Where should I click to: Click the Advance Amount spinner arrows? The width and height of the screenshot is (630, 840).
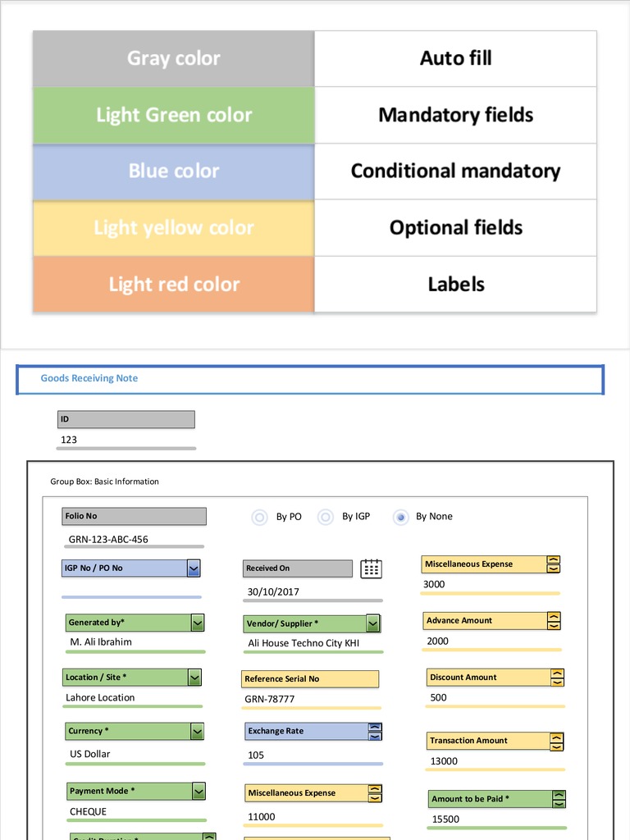554,620
